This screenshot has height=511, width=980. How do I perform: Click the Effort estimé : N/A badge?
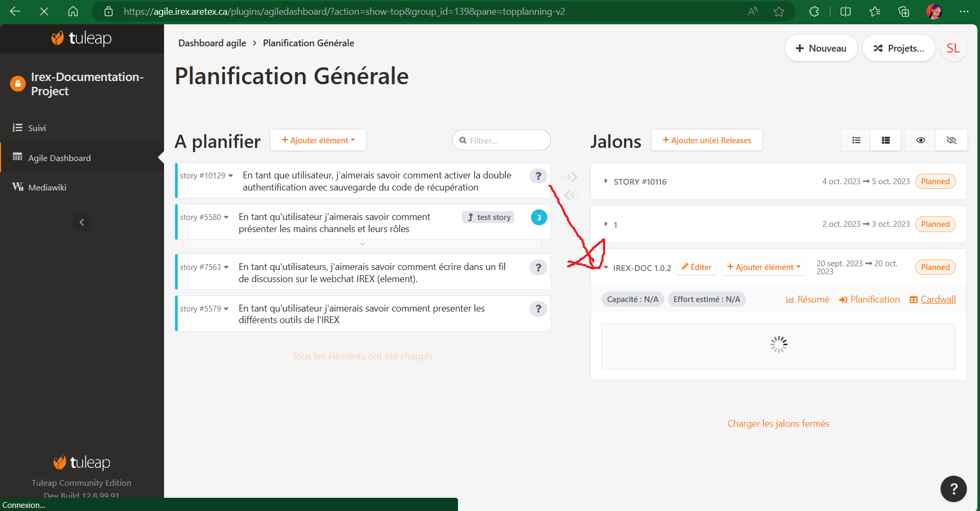tap(707, 299)
